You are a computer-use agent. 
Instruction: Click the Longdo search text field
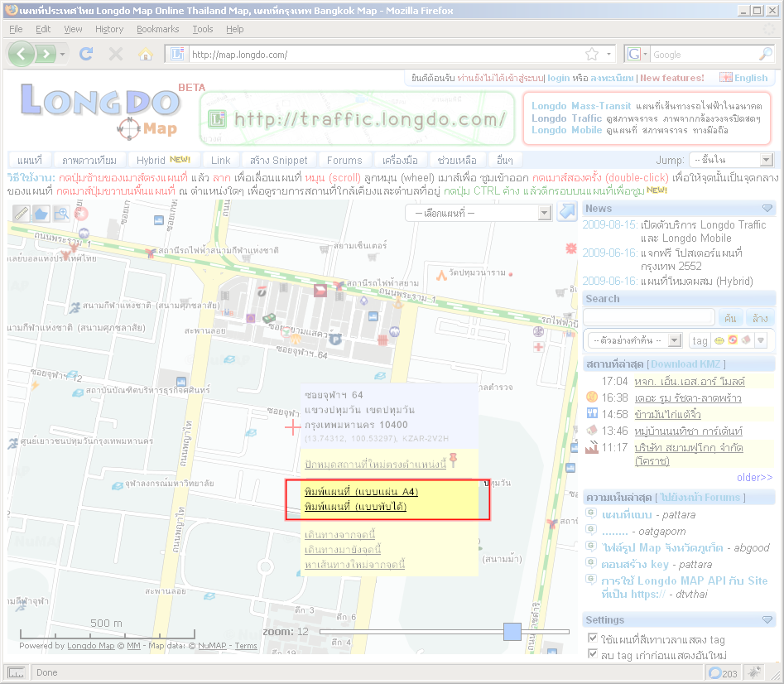point(649,317)
